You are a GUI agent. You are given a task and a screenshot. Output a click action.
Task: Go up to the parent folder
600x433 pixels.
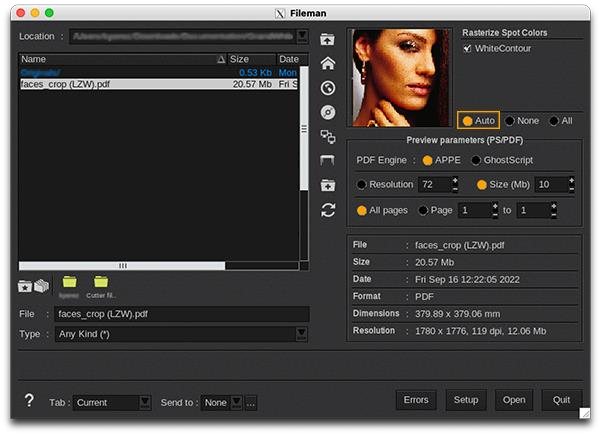tap(327, 40)
